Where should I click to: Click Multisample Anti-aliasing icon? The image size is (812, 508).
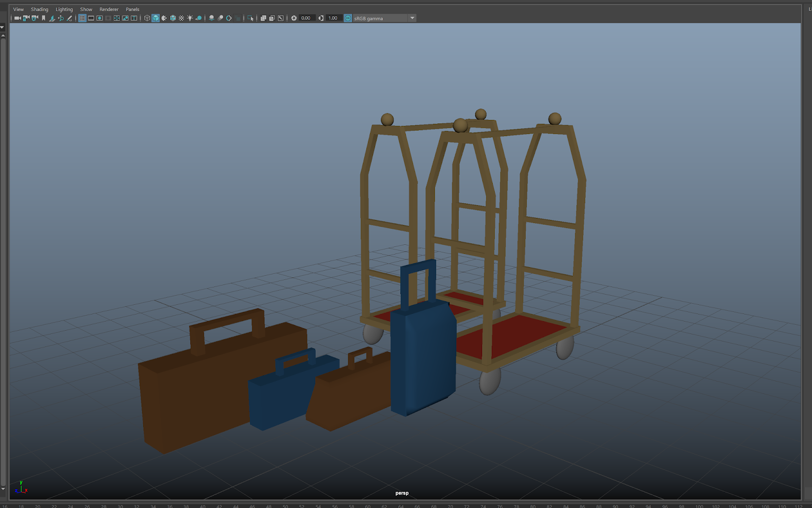coord(229,18)
